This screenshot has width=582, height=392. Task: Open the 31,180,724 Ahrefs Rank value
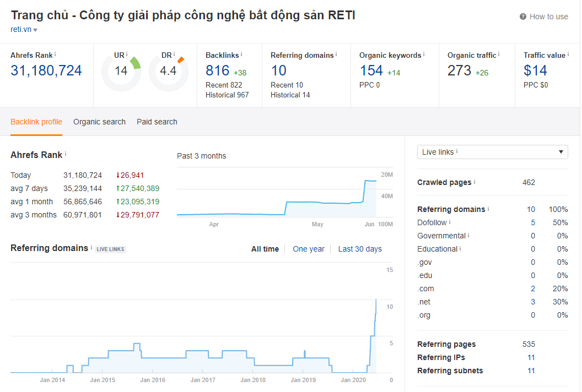pos(46,70)
